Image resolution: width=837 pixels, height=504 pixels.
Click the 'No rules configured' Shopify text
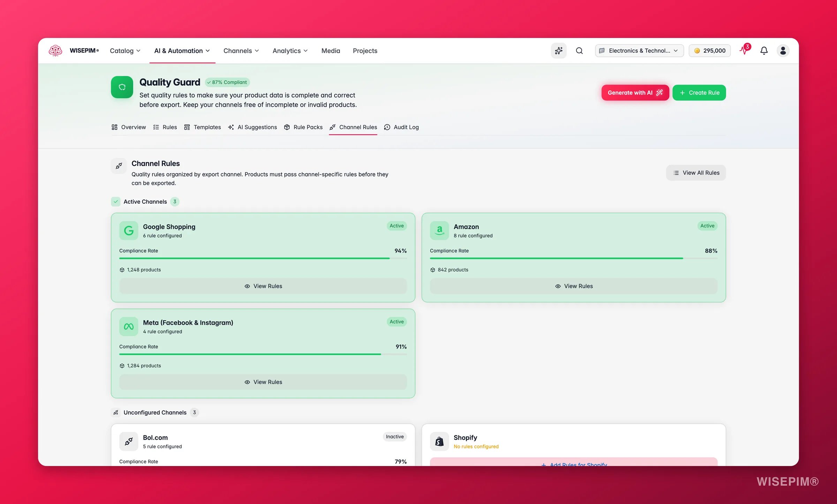pos(476,447)
